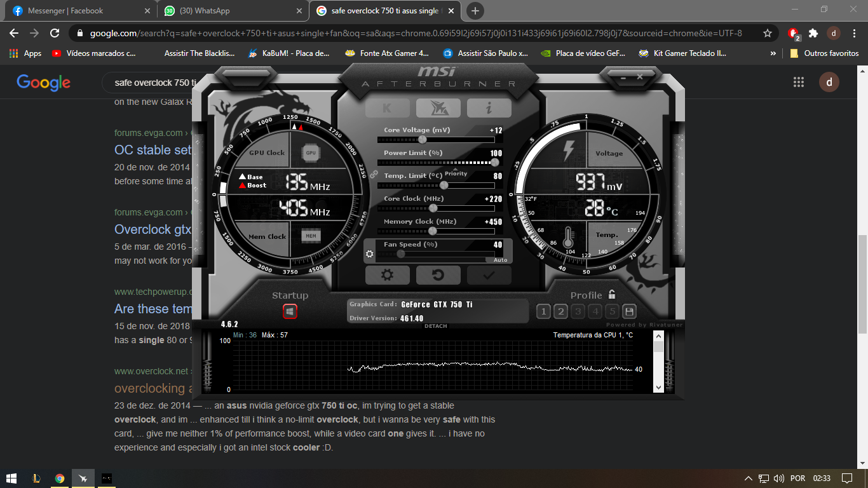Select profile slot 5
The image size is (868, 488).
coord(612,311)
